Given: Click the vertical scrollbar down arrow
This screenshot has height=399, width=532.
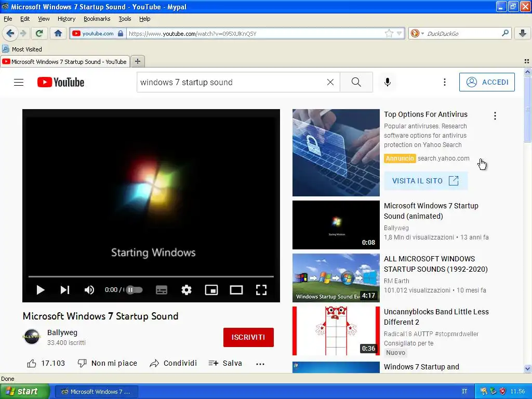Looking at the screenshot, I should coord(527,369).
